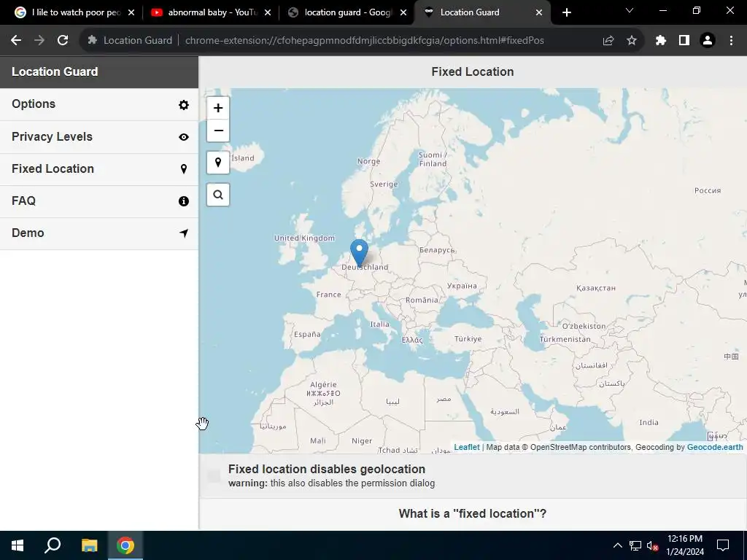Zoom out on the map
This screenshot has height=560, width=747.
click(218, 131)
